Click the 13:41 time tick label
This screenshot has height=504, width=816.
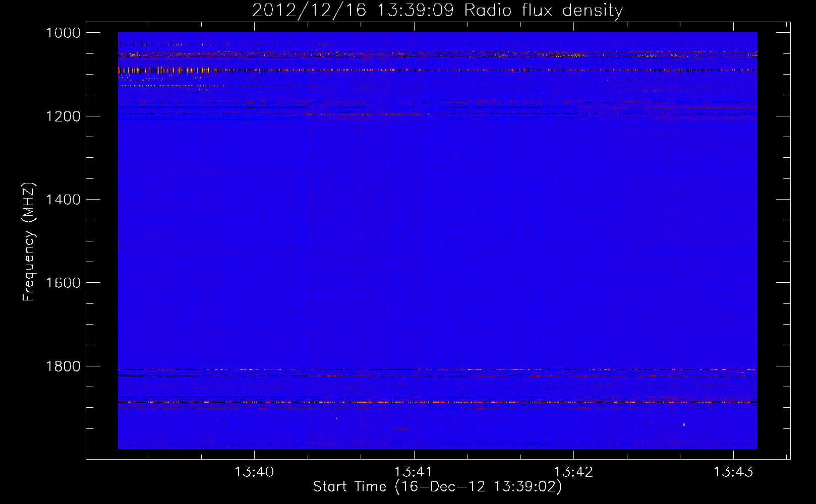tap(414, 472)
